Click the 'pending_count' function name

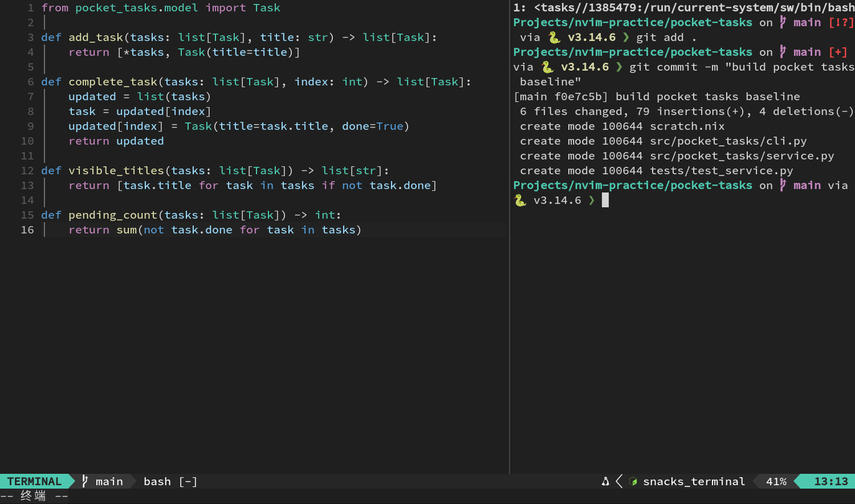coord(113,215)
